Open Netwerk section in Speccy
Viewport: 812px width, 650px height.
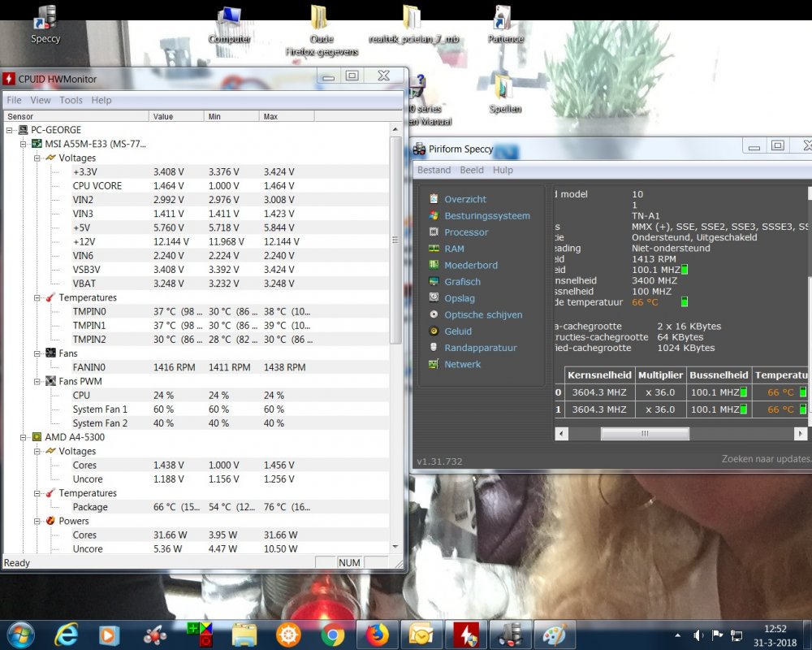[462, 365]
